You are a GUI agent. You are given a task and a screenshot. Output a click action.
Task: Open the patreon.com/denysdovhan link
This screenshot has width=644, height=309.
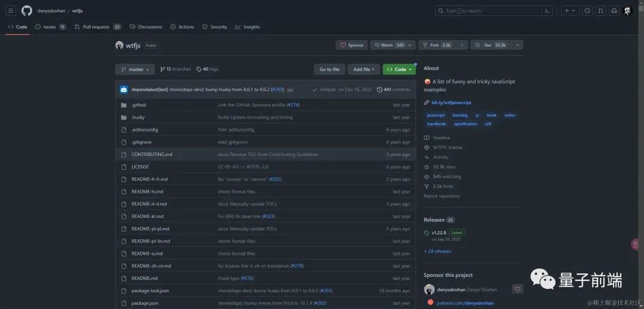[x=465, y=303]
